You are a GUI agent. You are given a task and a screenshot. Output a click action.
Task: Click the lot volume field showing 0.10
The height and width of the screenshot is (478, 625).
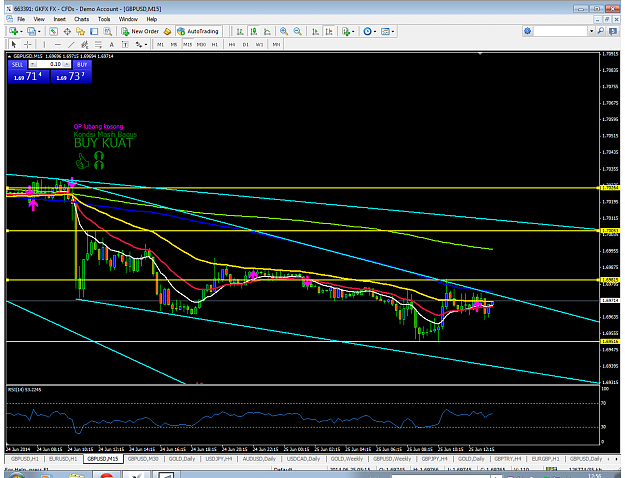point(50,64)
